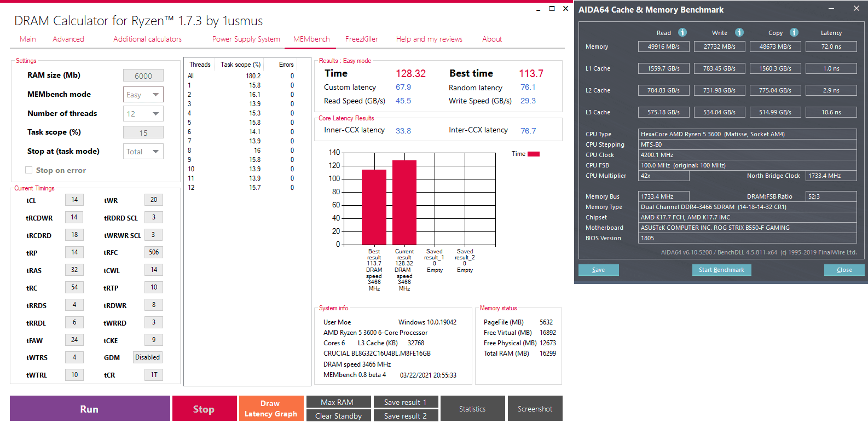Image resolution: width=868 pixels, height=429 pixels.
Task: Click Save in AIDA64 window
Action: coord(599,270)
